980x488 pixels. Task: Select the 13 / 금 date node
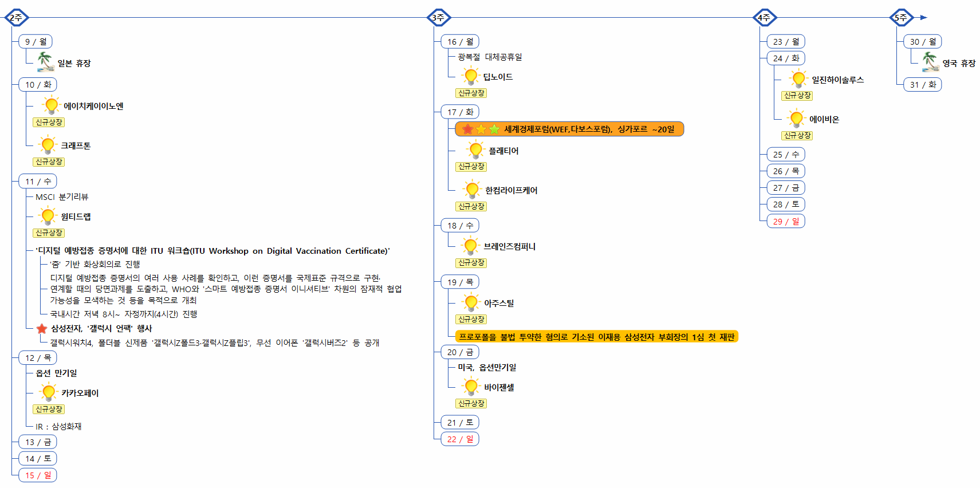point(38,442)
